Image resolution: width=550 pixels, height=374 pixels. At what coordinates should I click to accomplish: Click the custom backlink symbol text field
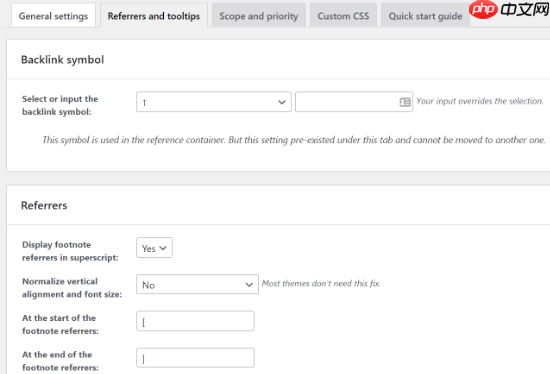[354, 102]
